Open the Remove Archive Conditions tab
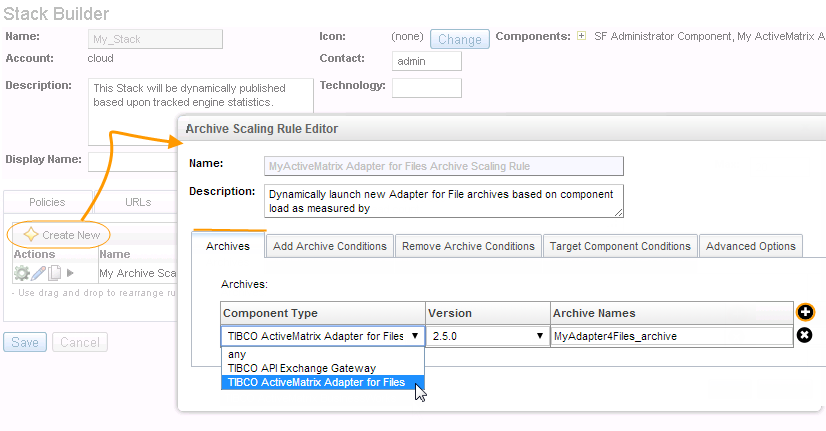Image resolution: width=826 pixels, height=431 pixels. (468, 246)
